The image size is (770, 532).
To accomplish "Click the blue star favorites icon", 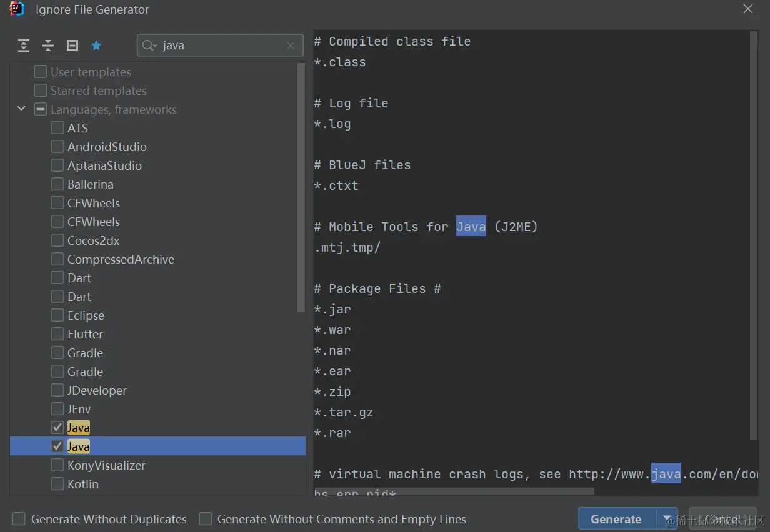I will click(x=96, y=46).
